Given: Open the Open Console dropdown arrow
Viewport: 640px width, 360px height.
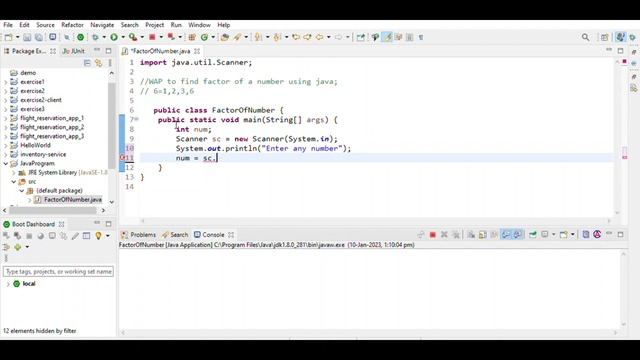Looking at the screenshot, I should click(x=573, y=235).
